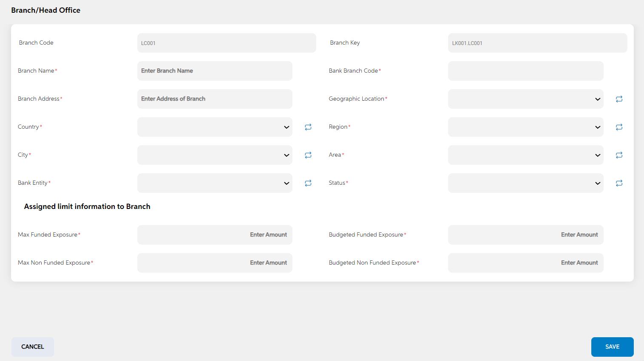
Task: Refresh the Status dropdown options
Action: pyautogui.click(x=619, y=183)
